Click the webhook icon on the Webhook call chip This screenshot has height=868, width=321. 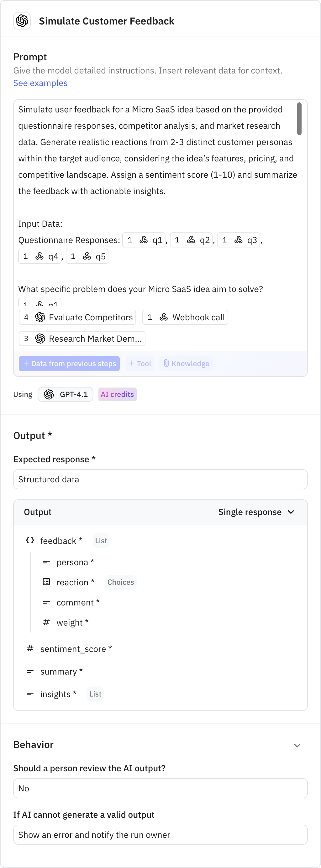(x=164, y=317)
